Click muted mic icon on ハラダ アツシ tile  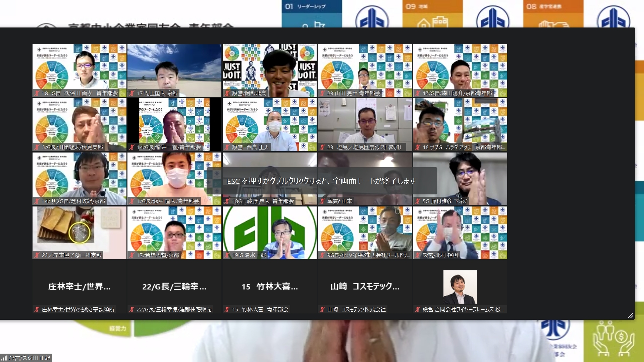tap(418, 147)
